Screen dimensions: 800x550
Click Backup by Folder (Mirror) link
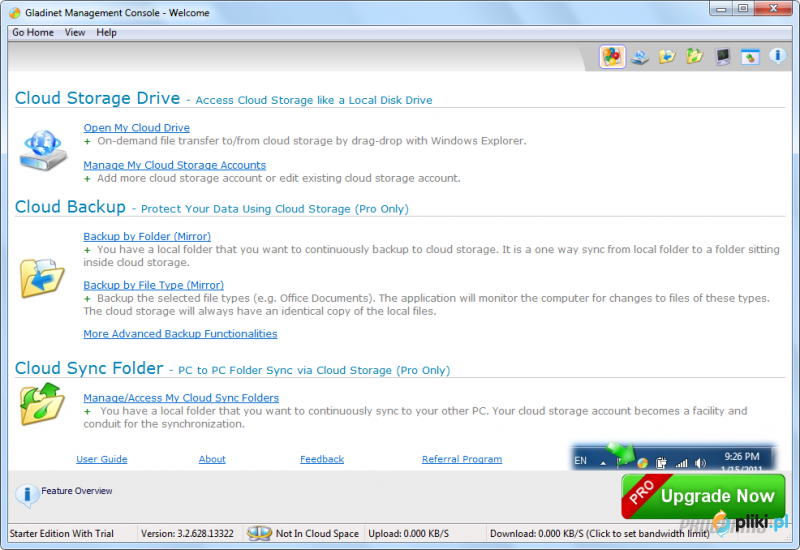(x=147, y=236)
